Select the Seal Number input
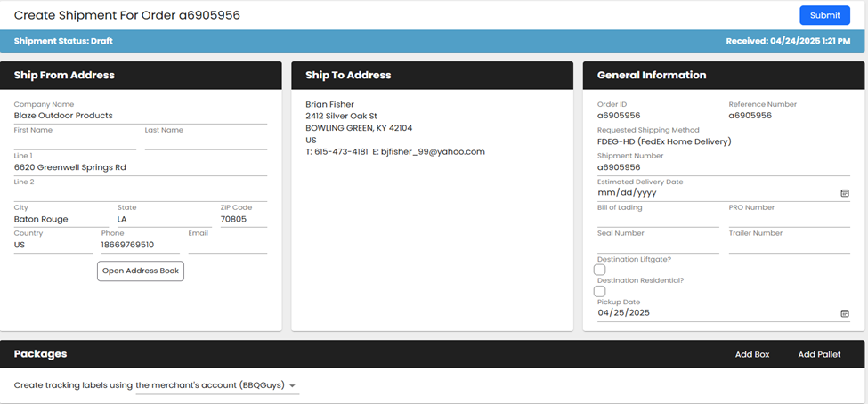Image resolution: width=868 pixels, height=404 pixels. [x=657, y=245]
